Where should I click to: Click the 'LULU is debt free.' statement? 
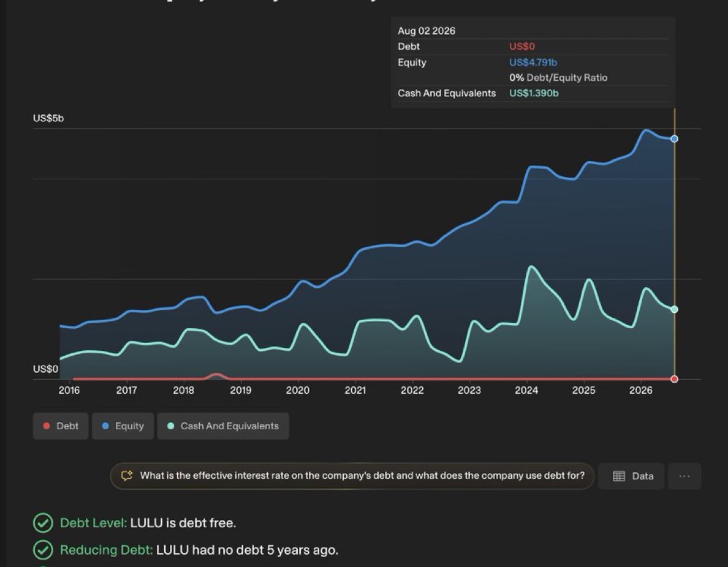click(x=183, y=523)
